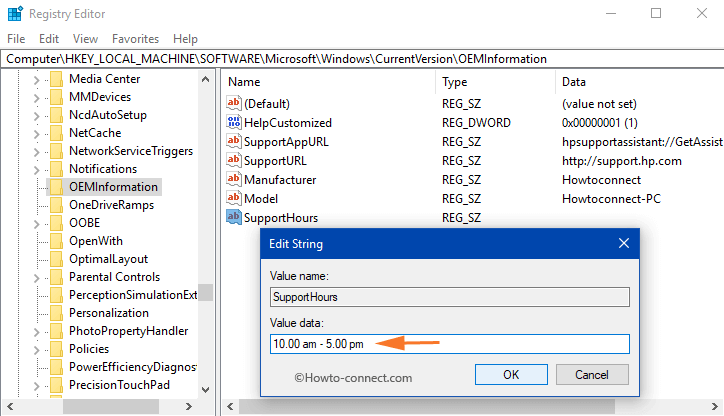The width and height of the screenshot is (724, 416).
Task: Click the 'http://support.hp.com' data cell
Action: point(621,161)
